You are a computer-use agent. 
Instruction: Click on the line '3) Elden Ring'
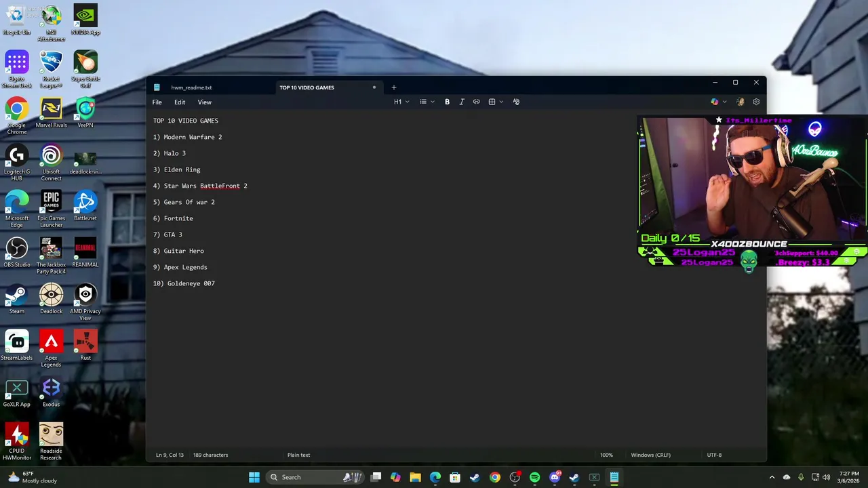point(176,169)
